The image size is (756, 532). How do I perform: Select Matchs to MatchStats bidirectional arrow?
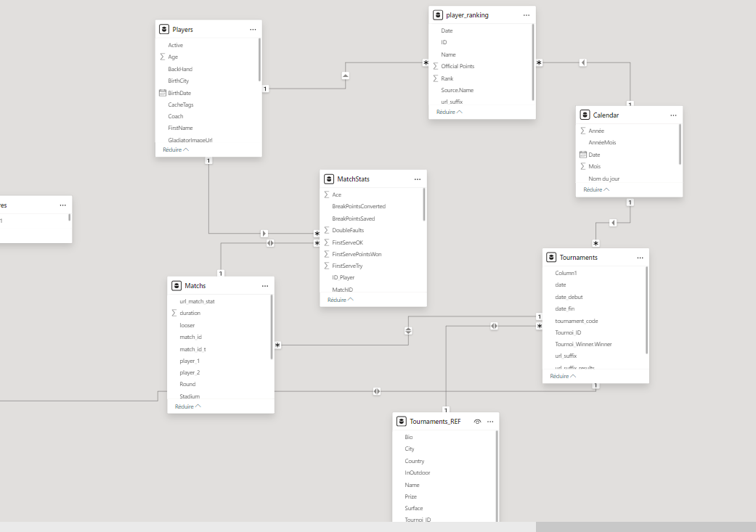pyautogui.click(x=270, y=243)
